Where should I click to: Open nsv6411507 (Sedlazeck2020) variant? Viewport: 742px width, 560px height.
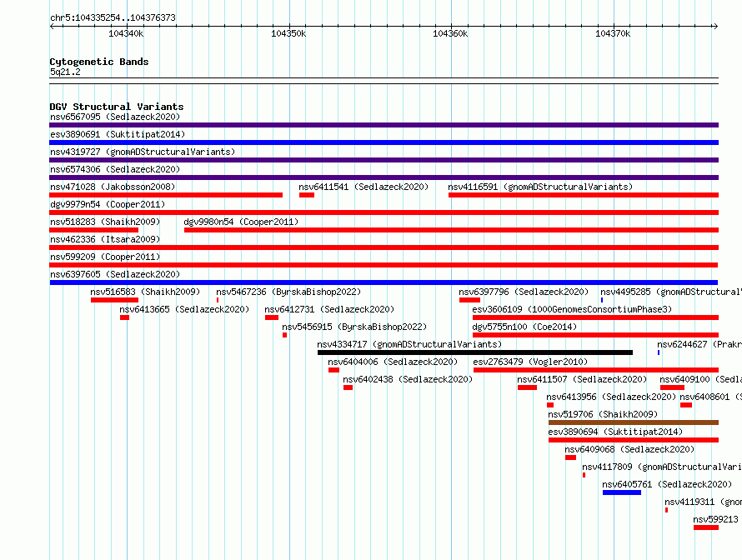[x=582, y=379]
